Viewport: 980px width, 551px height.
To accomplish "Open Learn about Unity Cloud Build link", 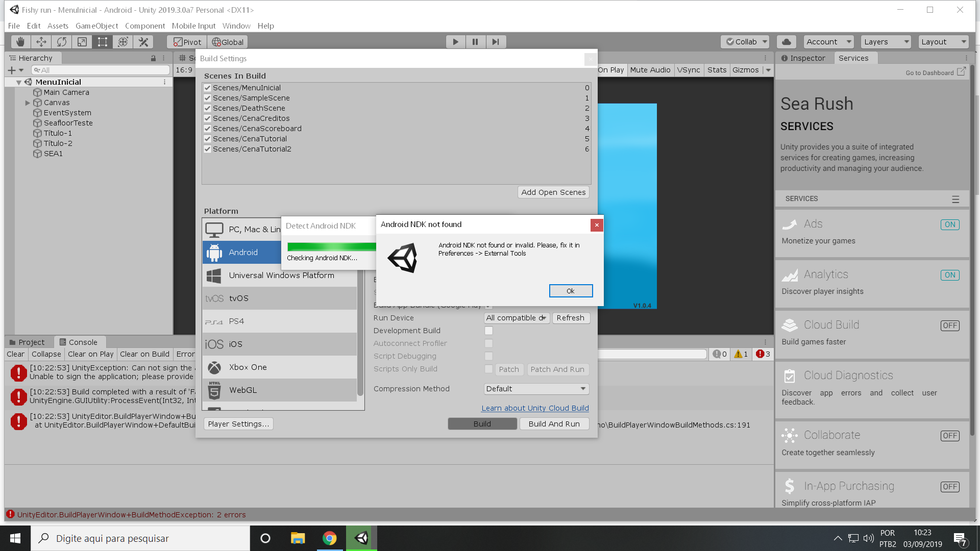I will [535, 408].
